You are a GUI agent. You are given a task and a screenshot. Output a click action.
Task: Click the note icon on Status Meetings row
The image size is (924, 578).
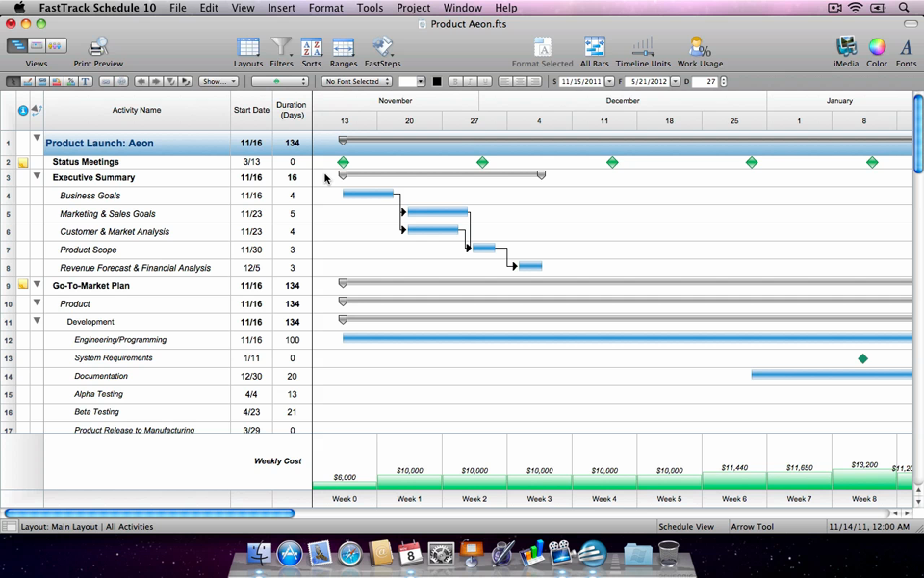pos(23,162)
